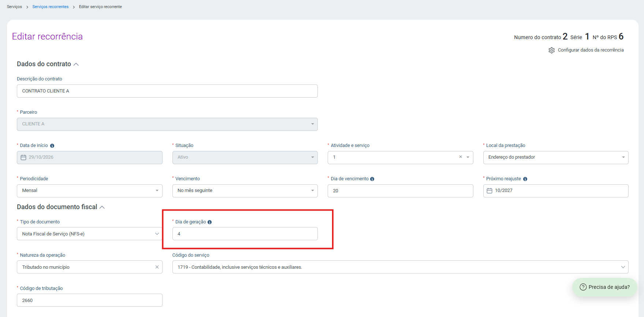Go to Serviços recorrentes breadcrumb

(51, 7)
